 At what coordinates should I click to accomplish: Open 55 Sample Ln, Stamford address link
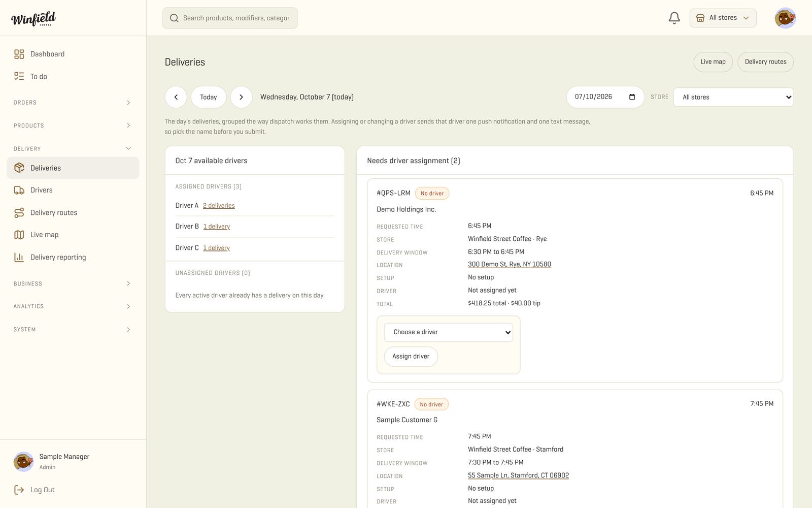[518, 475]
